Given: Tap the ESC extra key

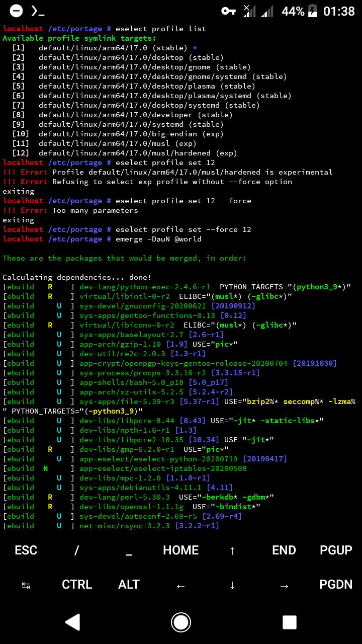Looking at the screenshot, I should pos(26,550).
